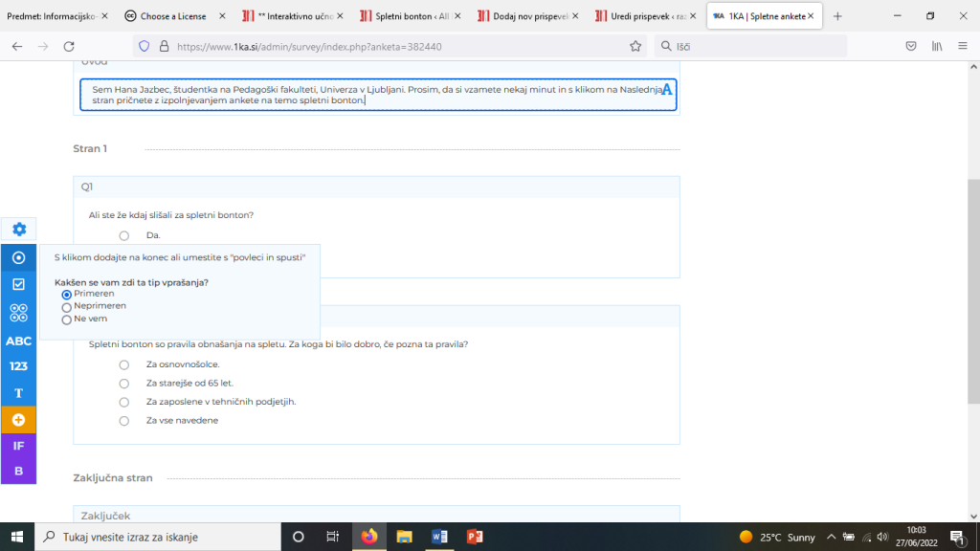Click the battery icon in system tray

[x=849, y=537]
